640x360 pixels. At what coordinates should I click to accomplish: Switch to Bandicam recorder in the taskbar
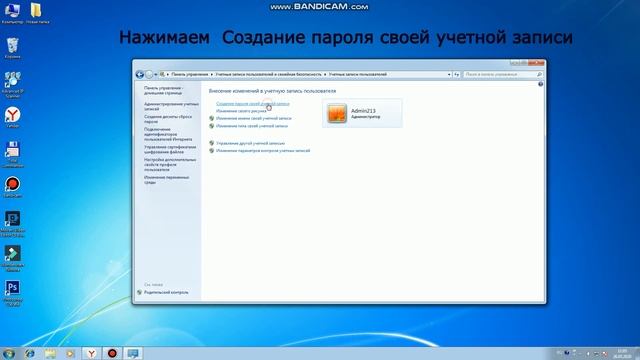(x=112, y=353)
